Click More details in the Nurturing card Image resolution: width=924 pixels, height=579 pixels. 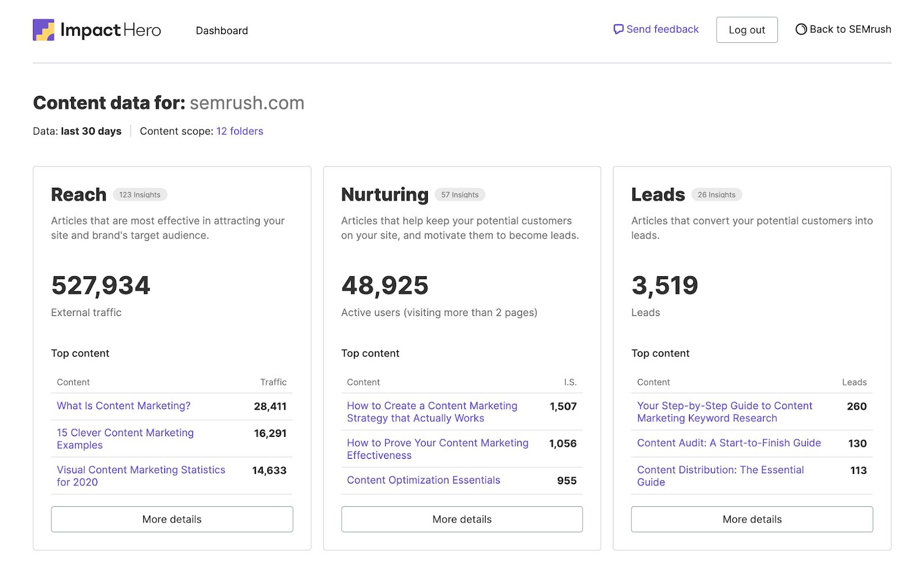[x=462, y=519]
